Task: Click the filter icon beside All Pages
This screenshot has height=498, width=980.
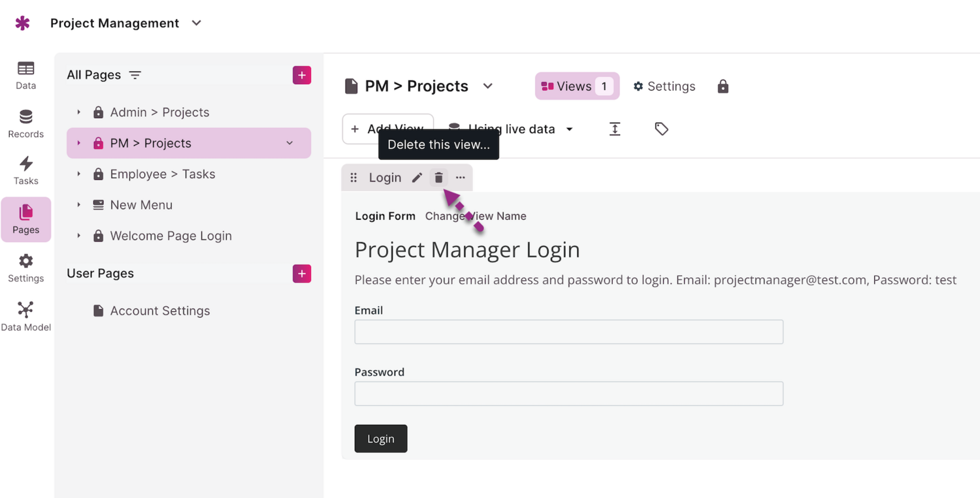Action: tap(135, 75)
